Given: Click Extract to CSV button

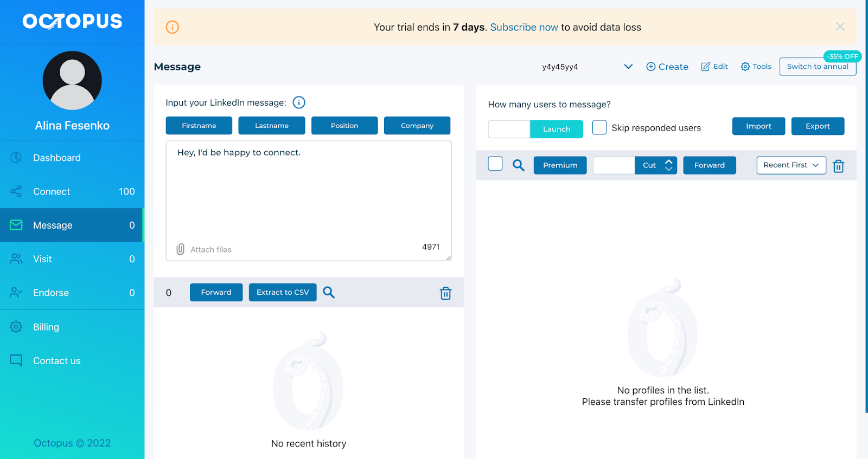Looking at the screenshot, I should click(283, 293).
